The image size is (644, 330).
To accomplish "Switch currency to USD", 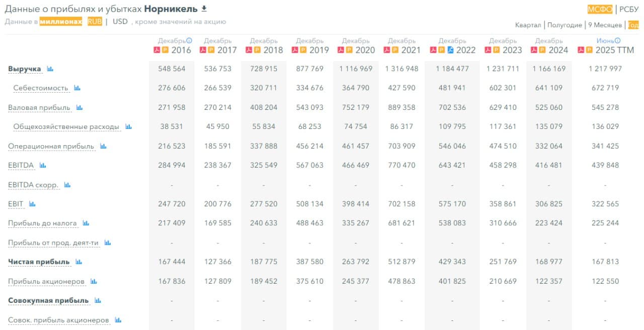I will click(120, 22).
